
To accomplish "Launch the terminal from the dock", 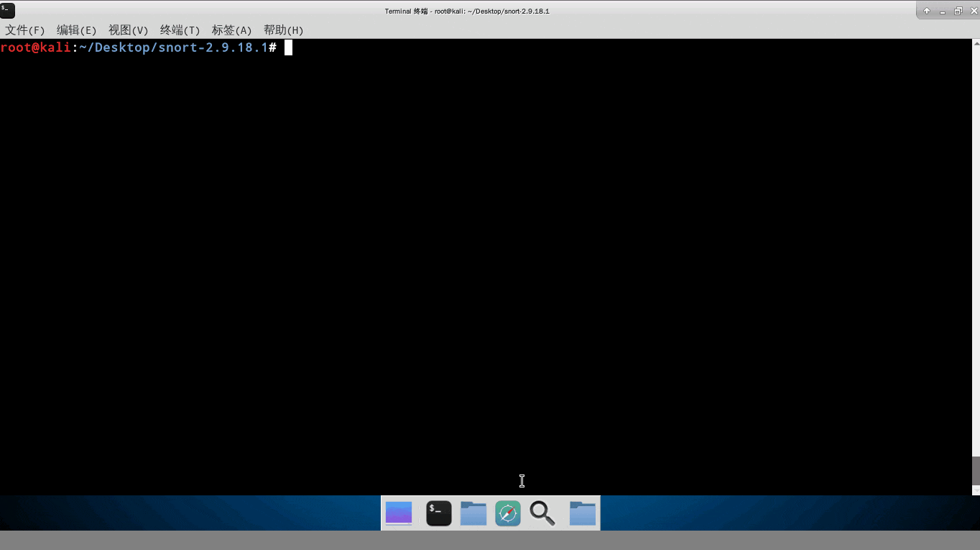I will tap(439, 513).
